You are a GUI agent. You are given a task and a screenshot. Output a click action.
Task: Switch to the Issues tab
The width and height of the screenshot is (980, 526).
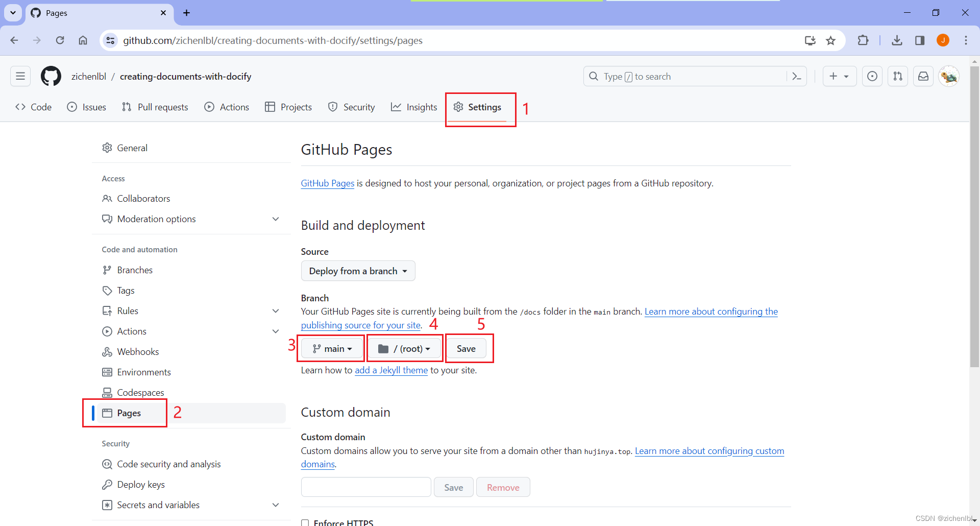pos(87,107)
